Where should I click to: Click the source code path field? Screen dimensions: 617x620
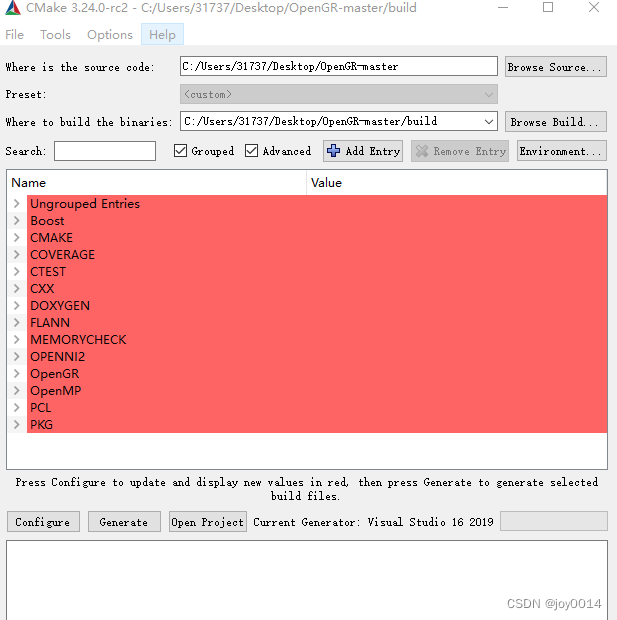click(x=339, y=66)
